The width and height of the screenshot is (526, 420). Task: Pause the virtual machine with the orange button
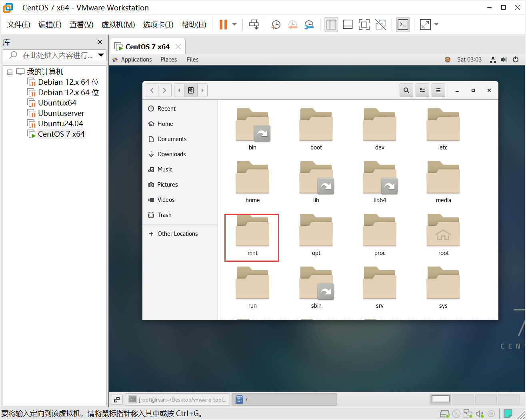223,24
